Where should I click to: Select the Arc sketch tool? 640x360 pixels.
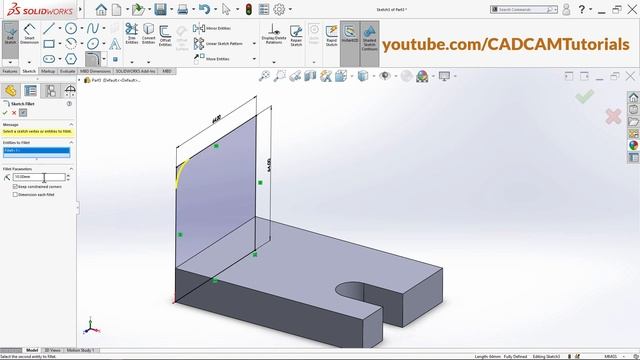71,43
